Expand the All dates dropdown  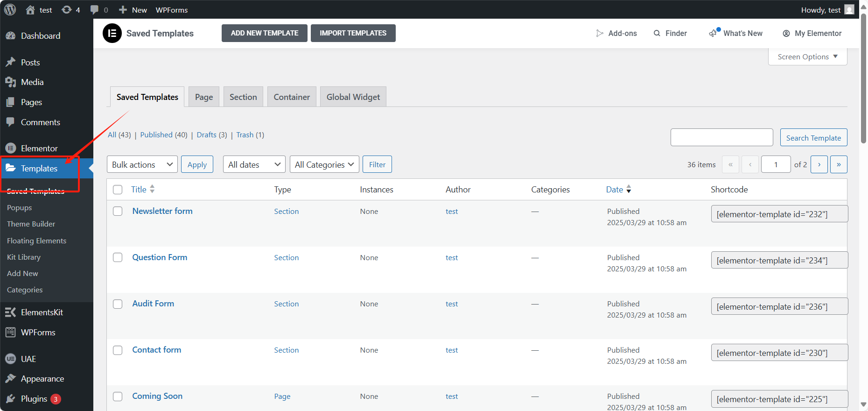pyautogui.click(x=254, y=164)
